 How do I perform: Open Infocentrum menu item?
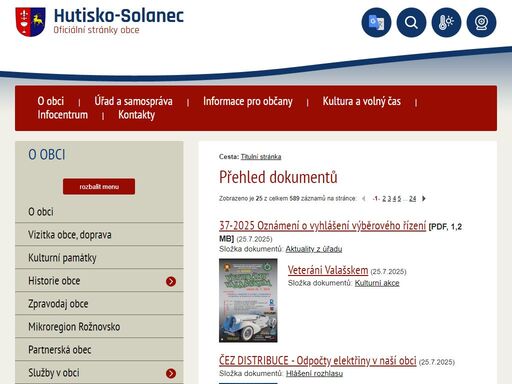(63, 115)
